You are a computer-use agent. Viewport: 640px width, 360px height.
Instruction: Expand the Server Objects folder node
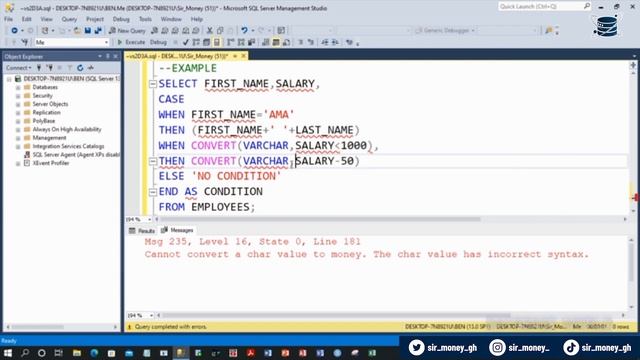[x=18, y=104]
